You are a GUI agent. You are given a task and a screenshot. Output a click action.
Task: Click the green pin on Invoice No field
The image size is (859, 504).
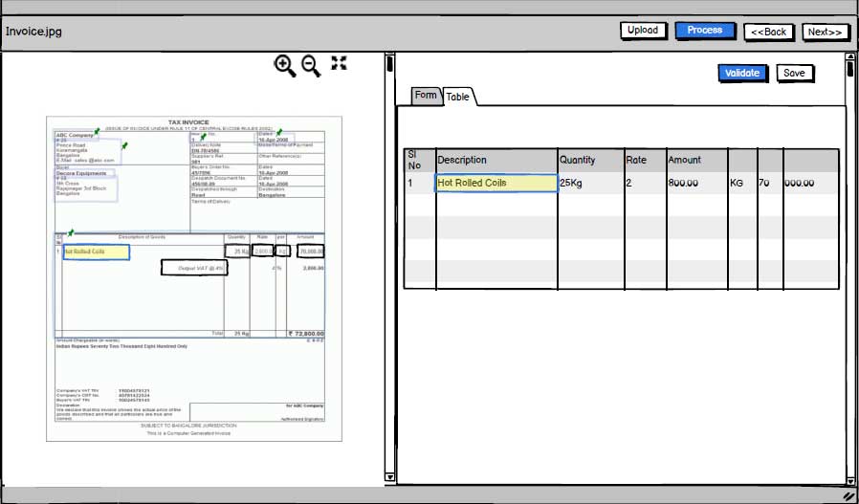coord(202,136)
